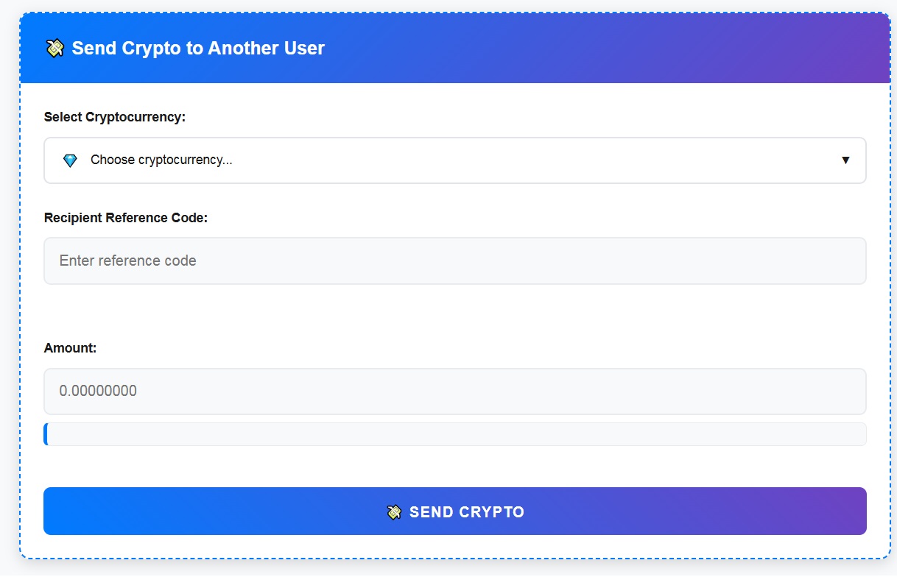897x588 pixels.
Task: Click the amount slider track below Amount
Action: coord(454,434)
